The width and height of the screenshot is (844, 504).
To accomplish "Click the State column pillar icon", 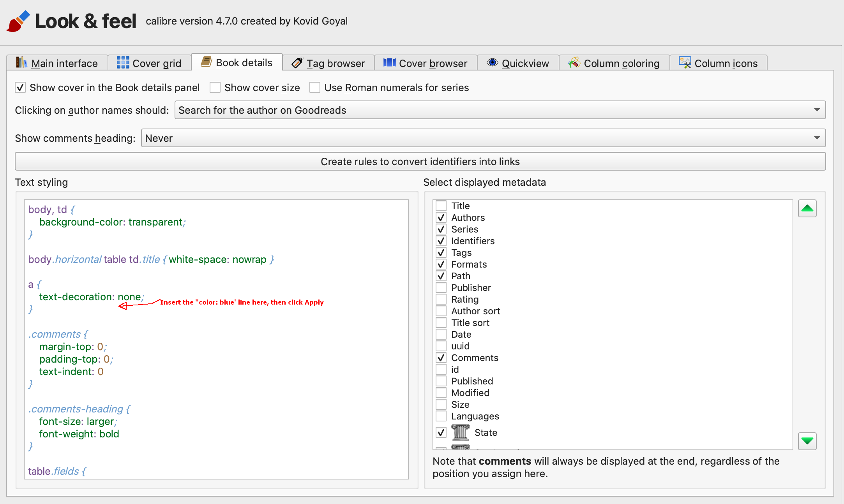I will 460,432.
